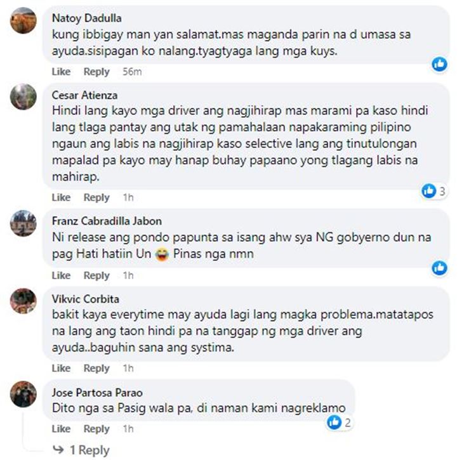The image size is (476, 460).
Task: Open Franz Cabradilla Jabon's name link
Action: 107,221
